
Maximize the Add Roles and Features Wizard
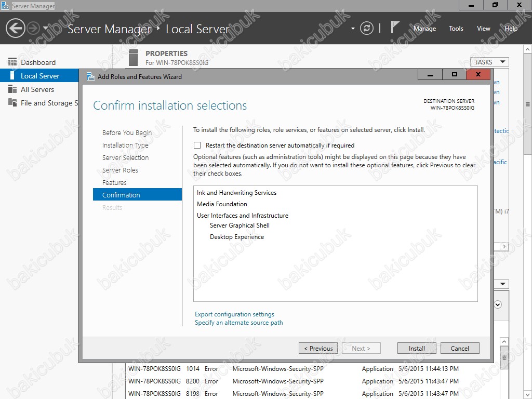454,74
